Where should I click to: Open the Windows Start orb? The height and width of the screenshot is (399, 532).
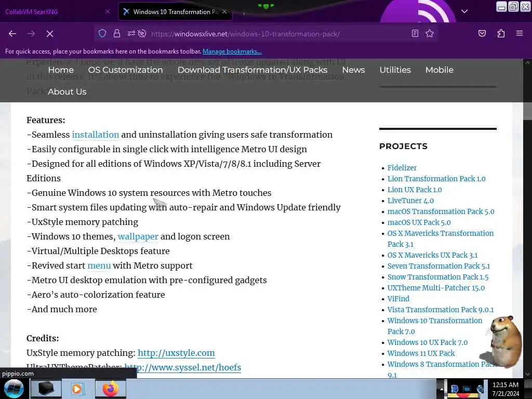[14, 389]
